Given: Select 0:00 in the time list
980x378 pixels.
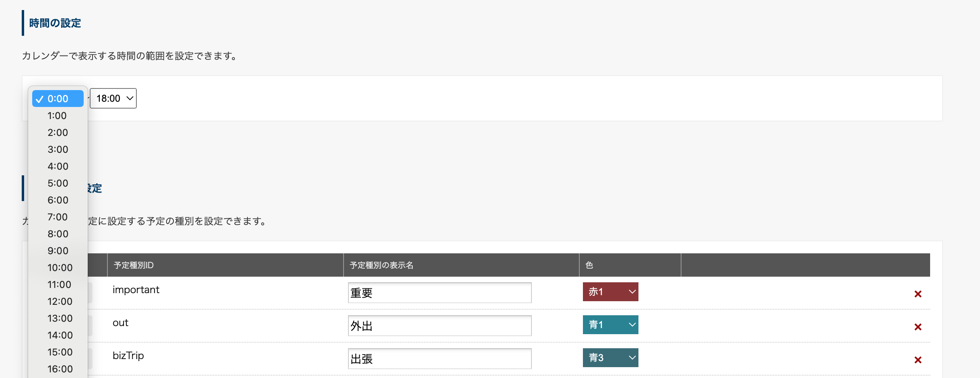Looking at the screenshot, I should [x=58, y=99].
